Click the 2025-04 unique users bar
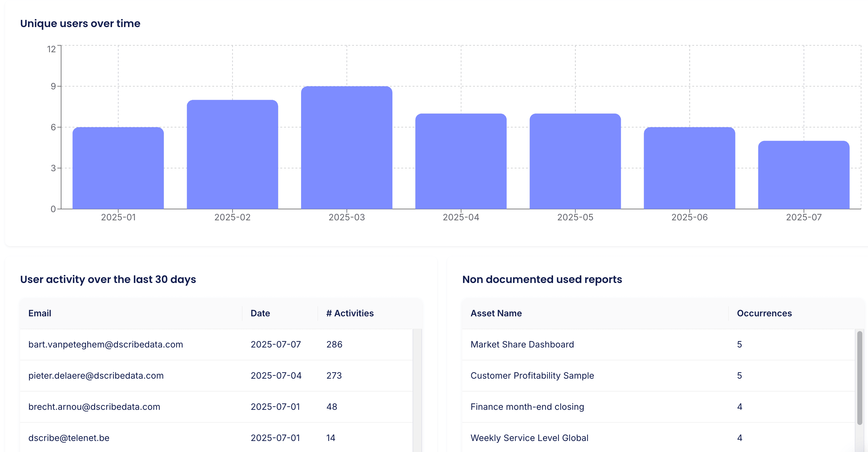Viewport: 868px width, 452px height. pyautogui.click(x=461, y=161)
